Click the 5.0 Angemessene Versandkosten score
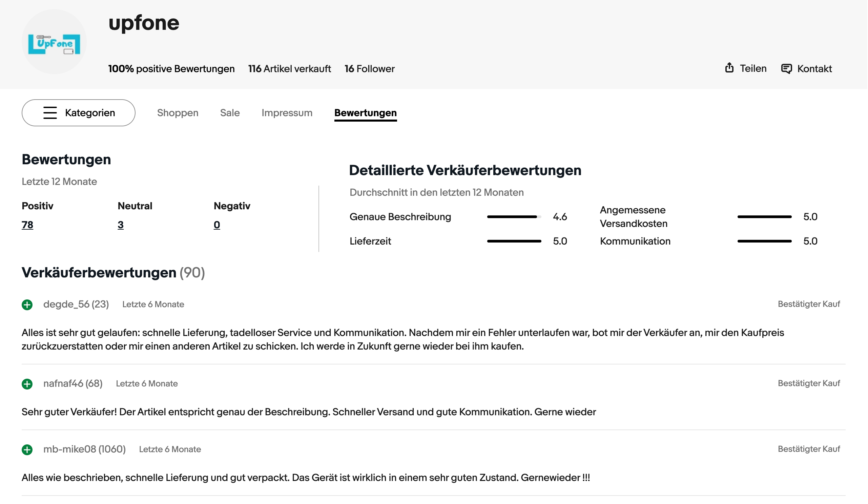This screenshot has height=504, width=868. click(x=811, y=217)
